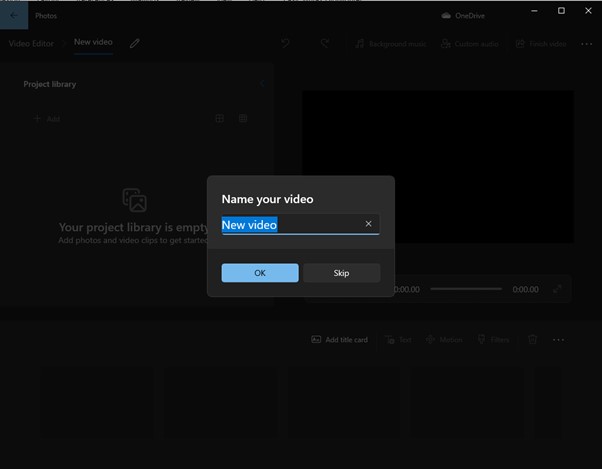The image size is (602, 469).
Task: Redo the last edit
Action: (325, 43)
